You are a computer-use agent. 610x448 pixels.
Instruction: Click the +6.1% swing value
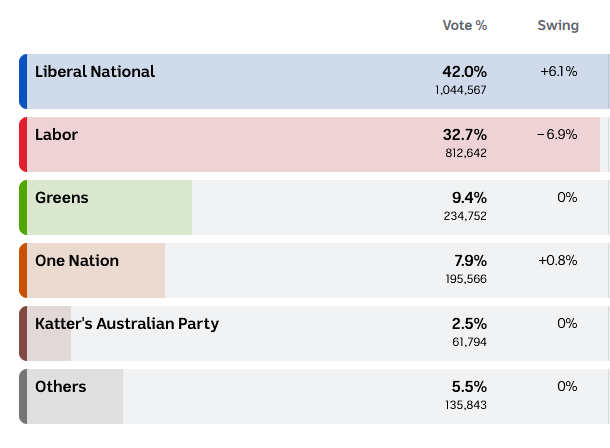[558, 72]
